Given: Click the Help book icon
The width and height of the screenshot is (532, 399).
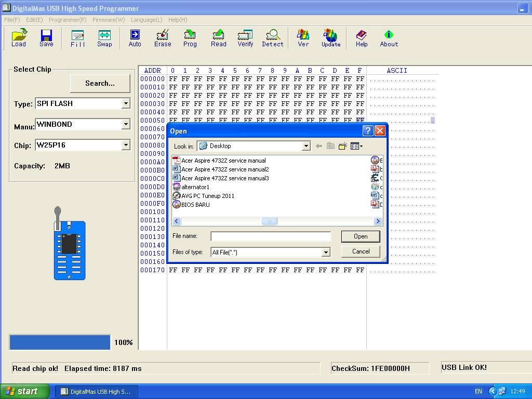Looking at the screenshot, I should 362,37.
